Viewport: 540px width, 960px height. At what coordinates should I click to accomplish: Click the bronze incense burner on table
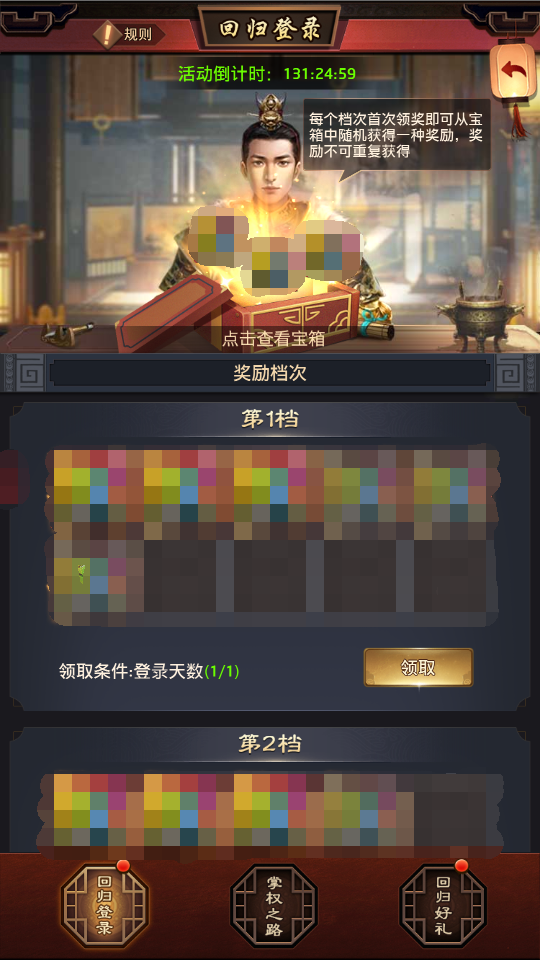479,317
